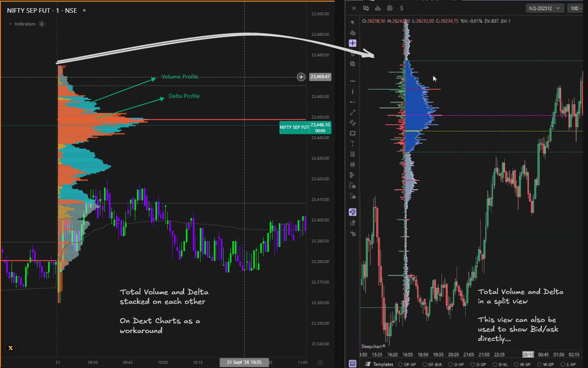Click the buy order marker tool
Screen dimensions: 588x368
pos(352,186)
